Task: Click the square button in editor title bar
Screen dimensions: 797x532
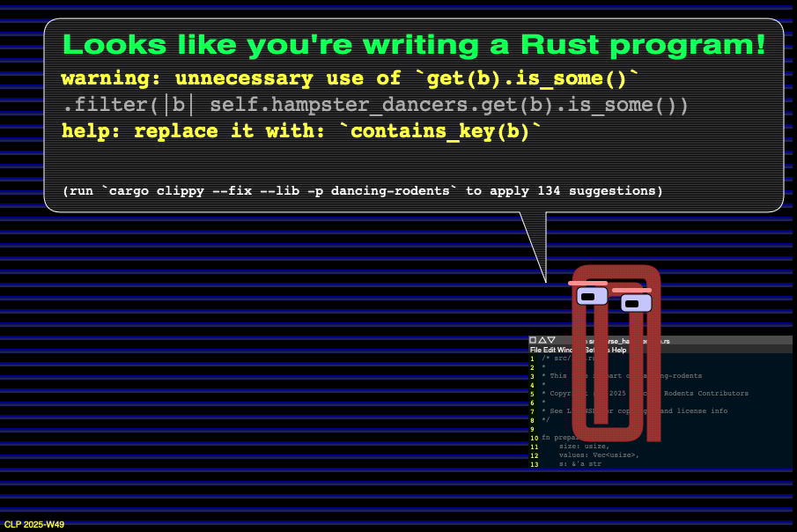Action: pyautogui.click(x=533, y=340)
